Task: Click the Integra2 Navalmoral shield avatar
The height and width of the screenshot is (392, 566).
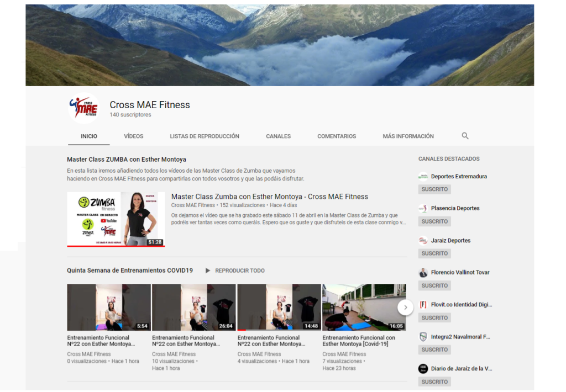Action: (423, 337)
